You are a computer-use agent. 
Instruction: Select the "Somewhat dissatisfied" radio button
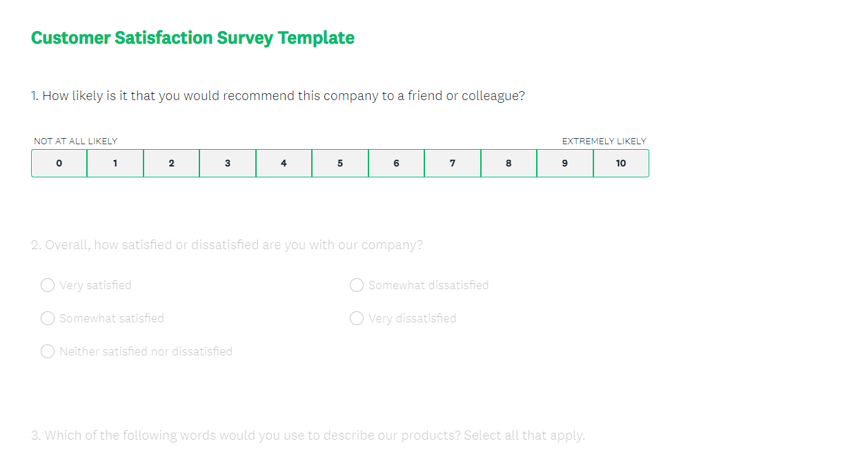click(357, 285)
